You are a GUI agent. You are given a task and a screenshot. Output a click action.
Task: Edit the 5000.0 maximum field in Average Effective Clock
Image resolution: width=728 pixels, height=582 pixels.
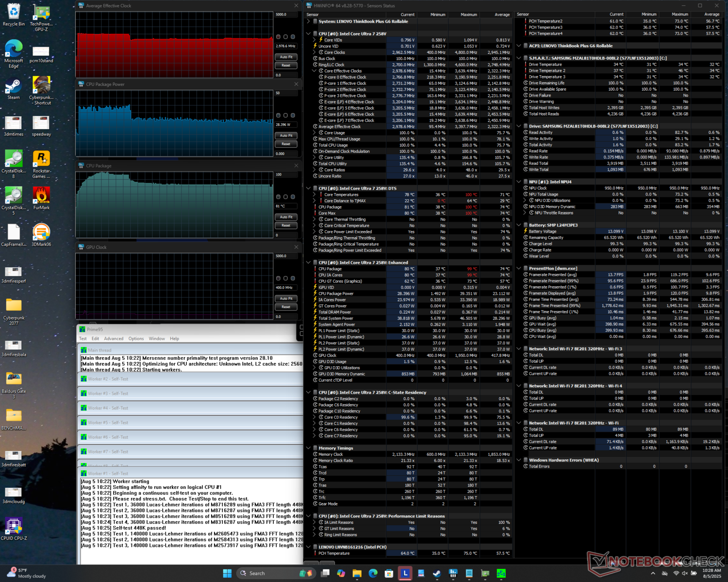click(x=286, y=15)
